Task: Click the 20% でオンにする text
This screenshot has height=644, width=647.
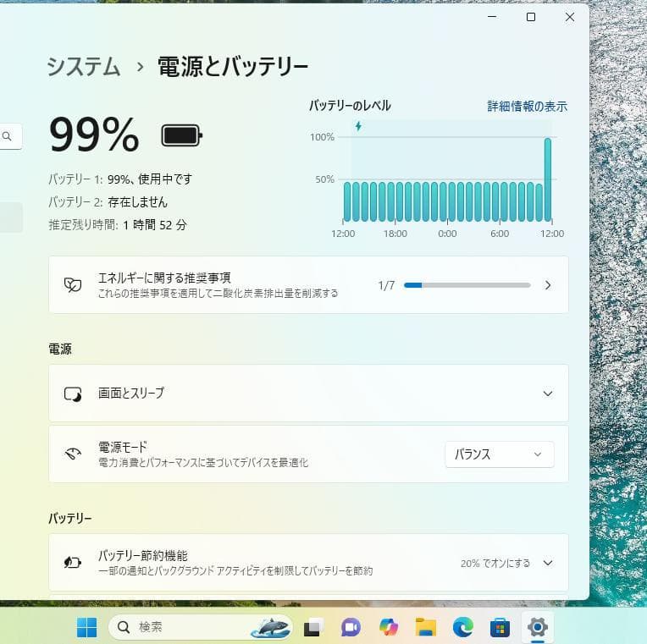Action: 495,564
